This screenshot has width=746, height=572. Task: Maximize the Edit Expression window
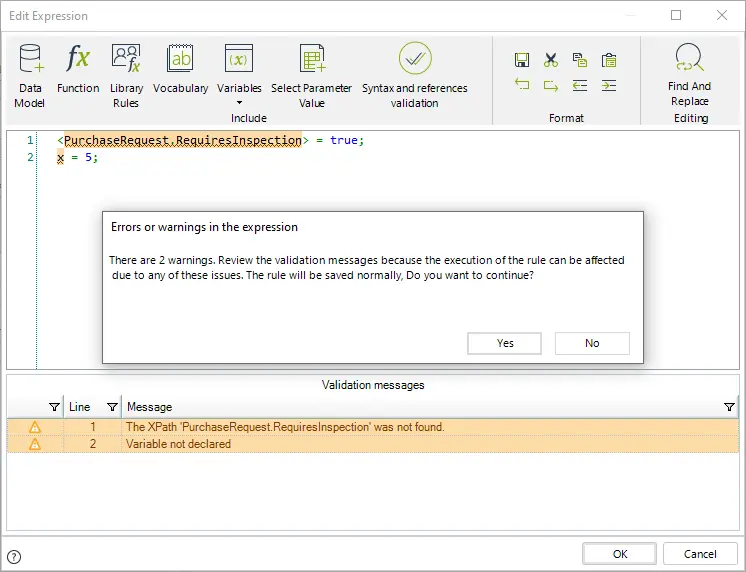[676, 15]
